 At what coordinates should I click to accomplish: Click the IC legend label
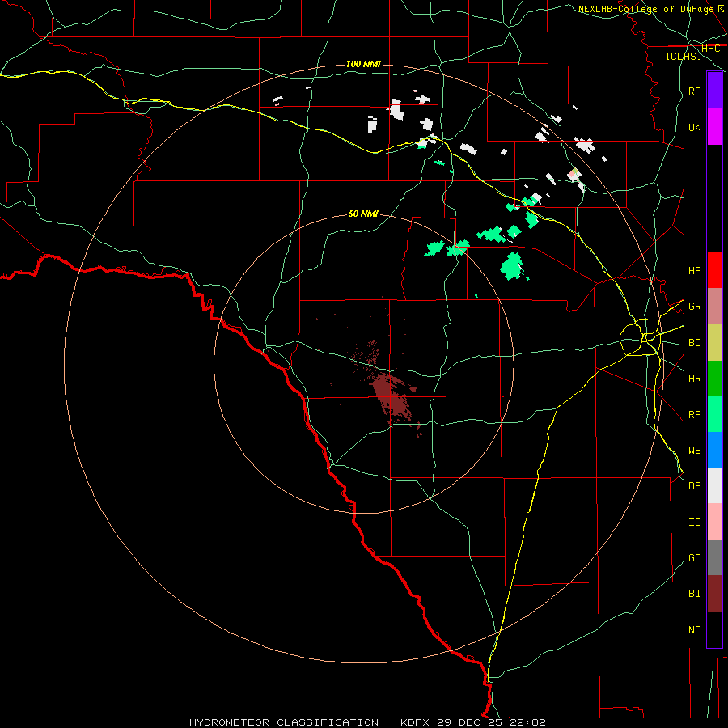coord(694,523)
